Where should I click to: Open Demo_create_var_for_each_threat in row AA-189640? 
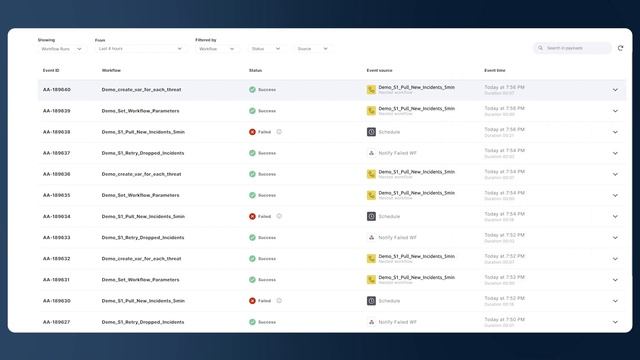(141, 89)
